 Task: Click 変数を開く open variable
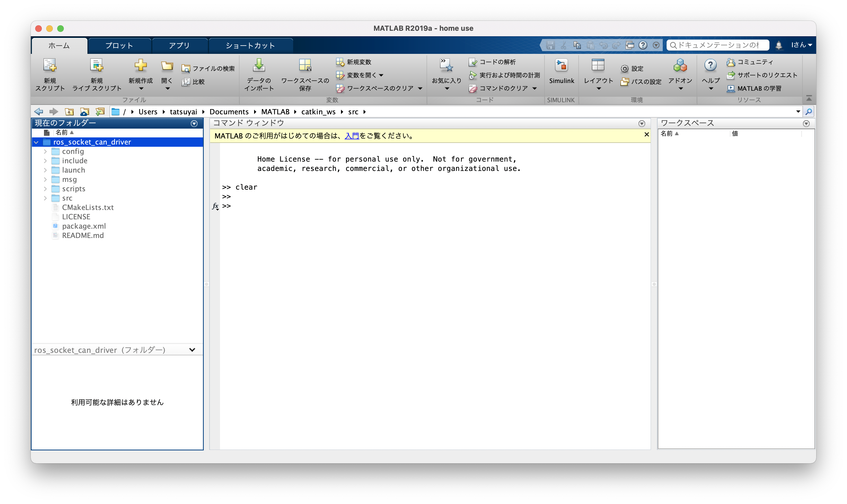pyautogui.click(x=360, y=75)
